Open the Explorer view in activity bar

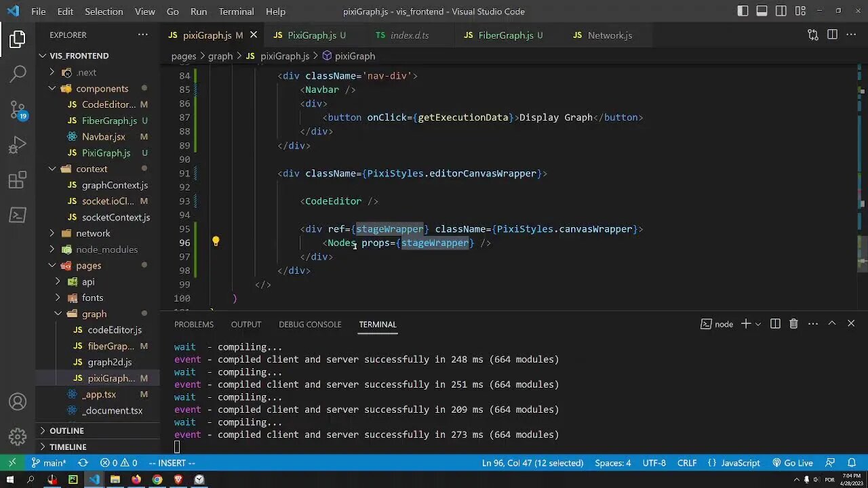coord(18,39)
